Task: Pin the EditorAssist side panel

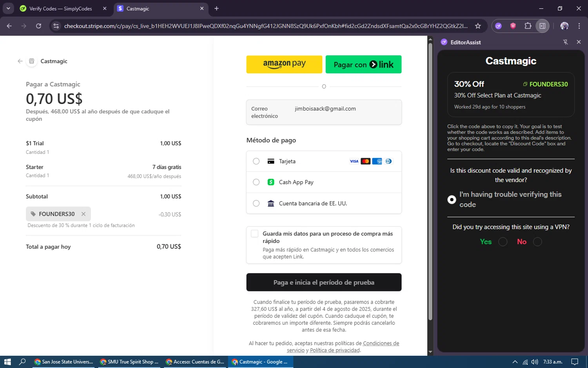Action: (x=565, y=42)
